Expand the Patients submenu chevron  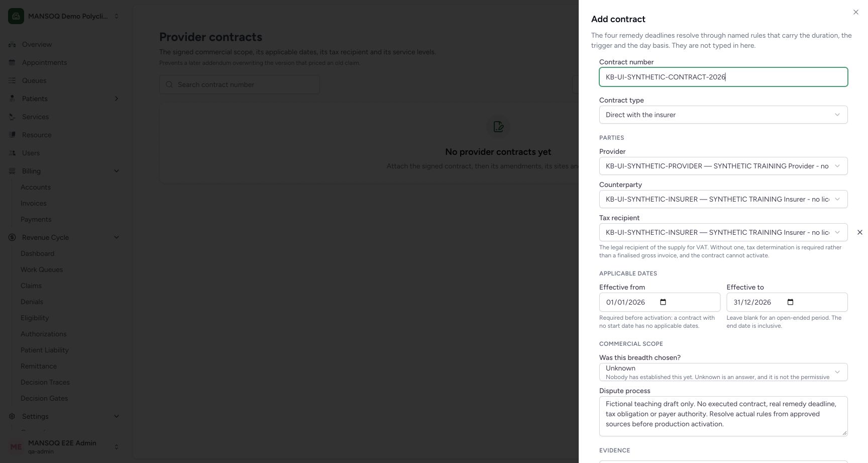[117, 99]
